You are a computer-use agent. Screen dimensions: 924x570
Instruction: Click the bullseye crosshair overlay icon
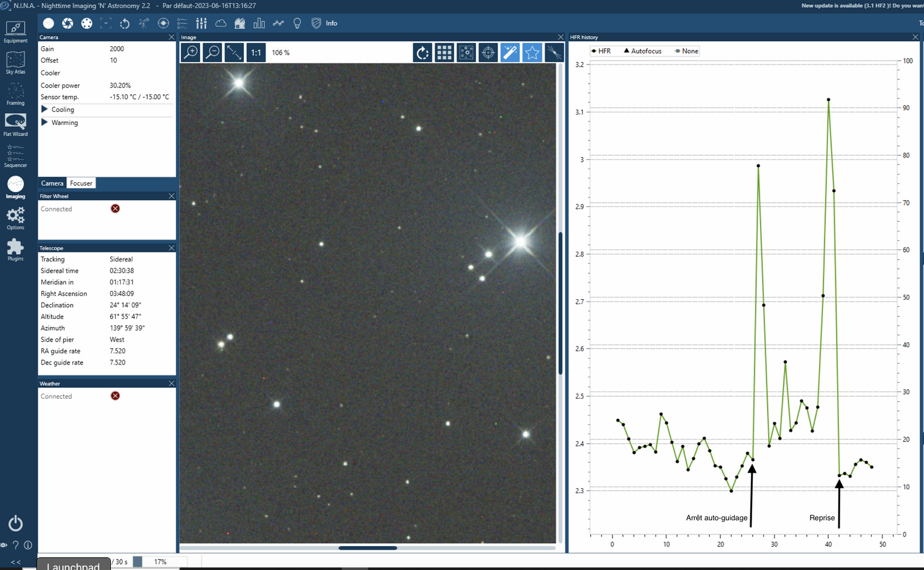(x=488, y=52)
